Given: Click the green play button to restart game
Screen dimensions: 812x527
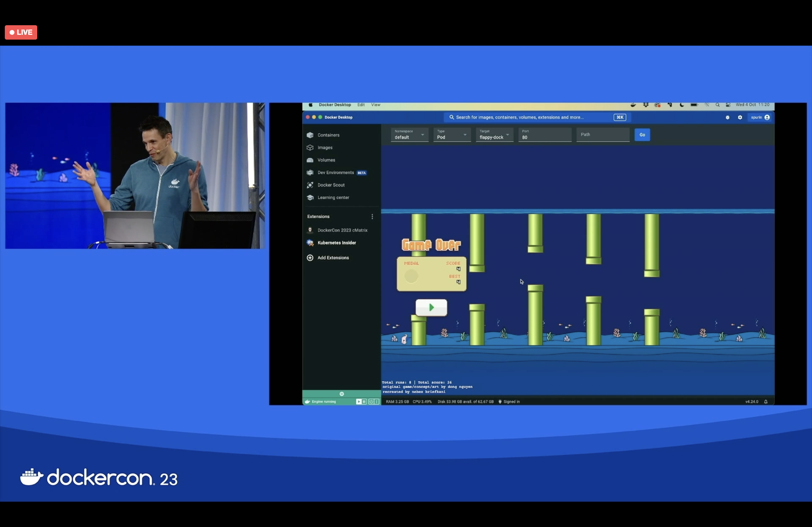Looking at the screenshot, I should coord(431,308).
